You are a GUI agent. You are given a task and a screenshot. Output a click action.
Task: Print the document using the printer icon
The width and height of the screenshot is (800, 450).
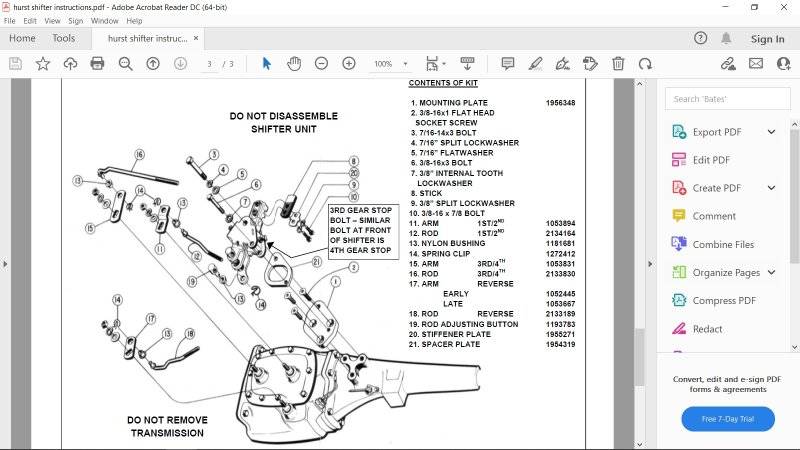(x=97, y=63)
